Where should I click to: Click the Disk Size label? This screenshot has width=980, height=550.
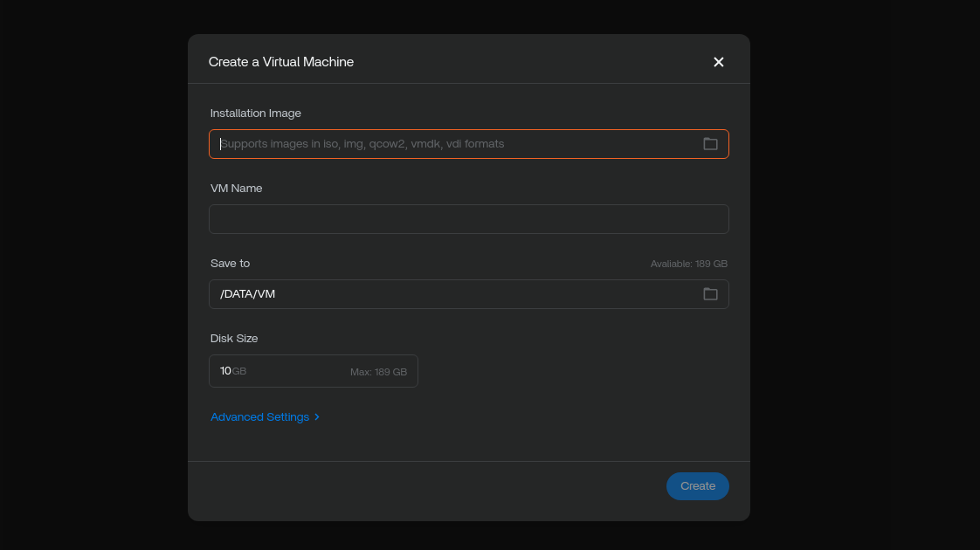(x=234, y=338)
